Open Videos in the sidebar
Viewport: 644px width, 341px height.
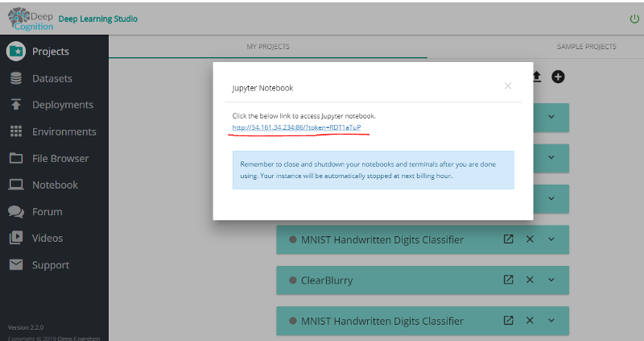pyautogui.click(x=36, y=238)
